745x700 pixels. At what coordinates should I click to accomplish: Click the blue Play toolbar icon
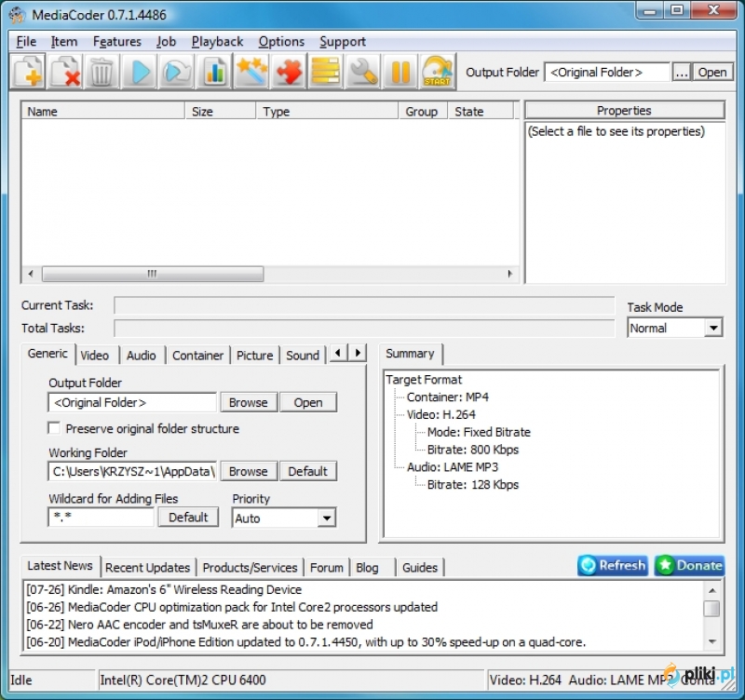(139, 72)
